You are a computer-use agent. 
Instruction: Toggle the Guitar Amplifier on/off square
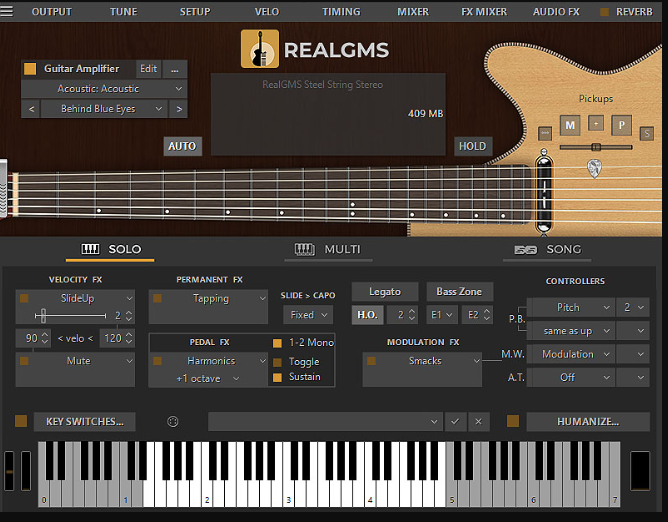(x=30, y=69)
